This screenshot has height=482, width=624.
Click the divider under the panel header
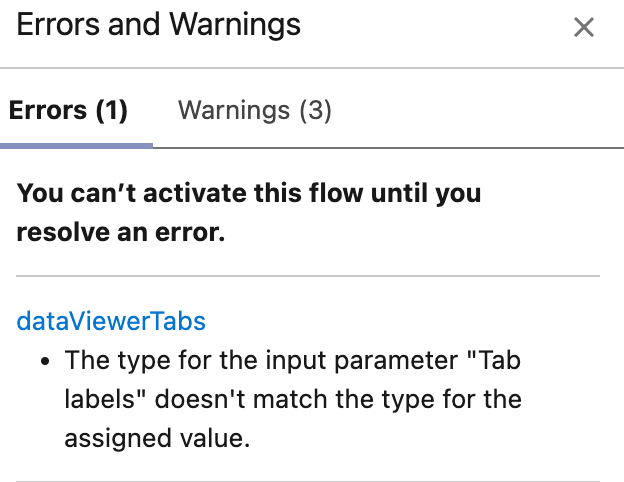click(x=312, y=68)
